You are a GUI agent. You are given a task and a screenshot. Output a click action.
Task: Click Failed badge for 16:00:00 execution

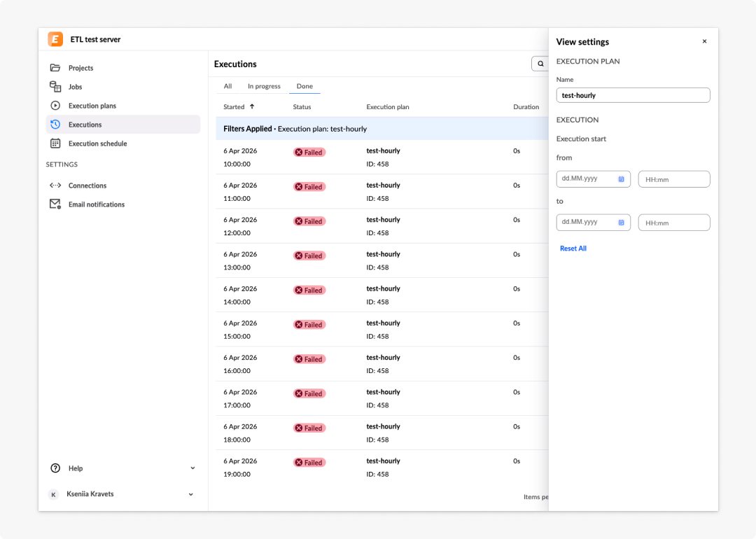[x=309, y=359]
